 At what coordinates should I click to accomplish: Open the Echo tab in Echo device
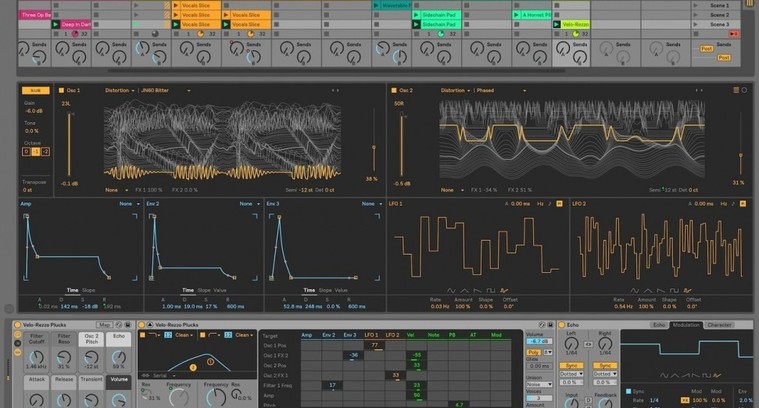pyautogui.click(x=659, y=325)
